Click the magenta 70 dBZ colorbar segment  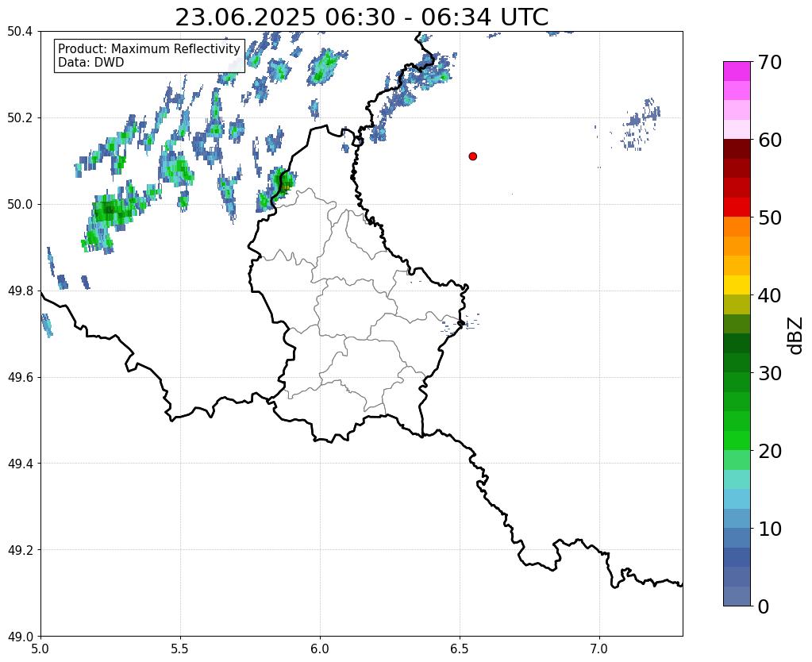point(737,71)
